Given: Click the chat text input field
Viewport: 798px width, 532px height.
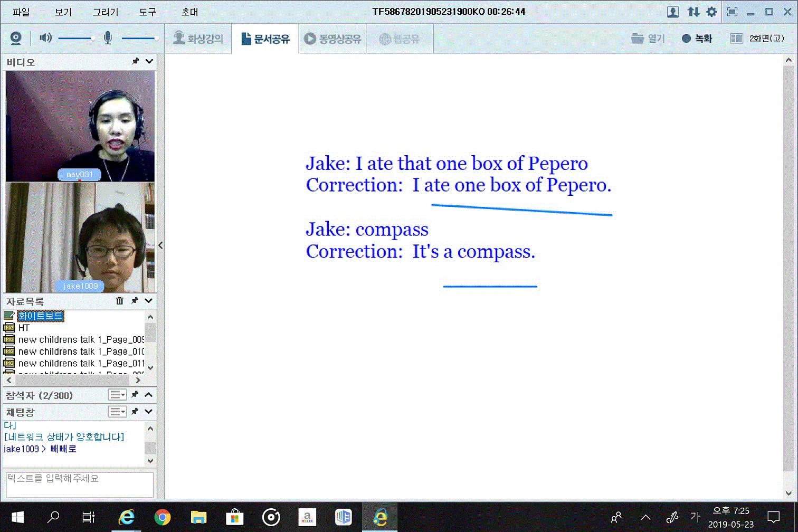Looking at the screenshot, I should click(x=79, y=484).
